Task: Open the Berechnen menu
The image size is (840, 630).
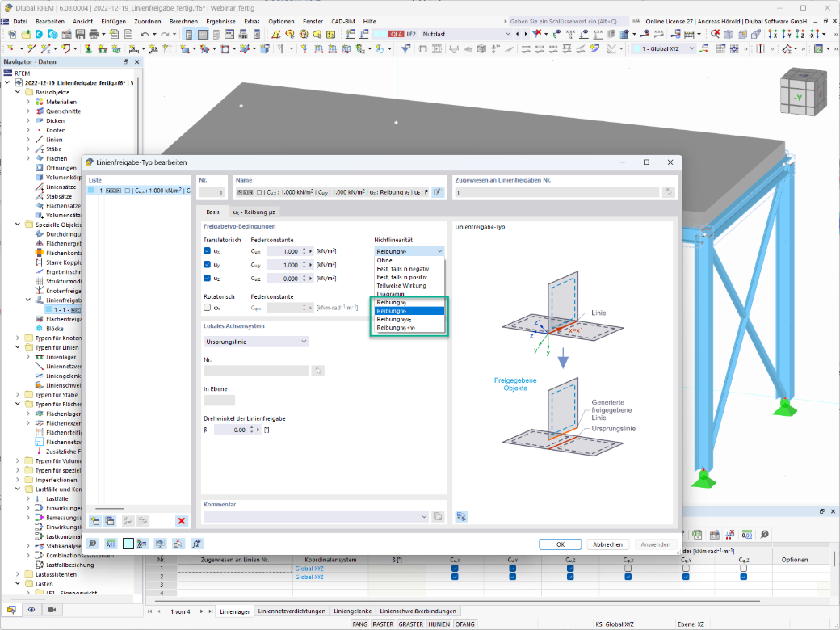Action: click(184, 22)
